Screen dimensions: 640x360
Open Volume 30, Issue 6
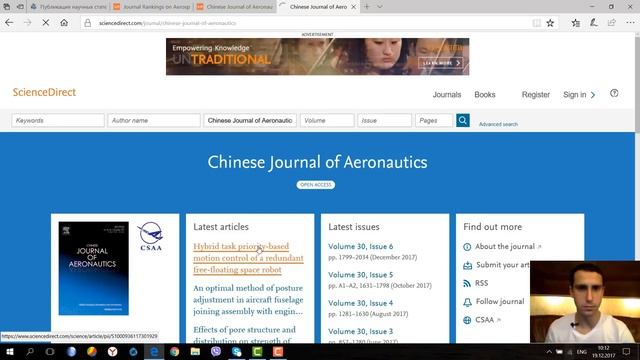(360, 247)
